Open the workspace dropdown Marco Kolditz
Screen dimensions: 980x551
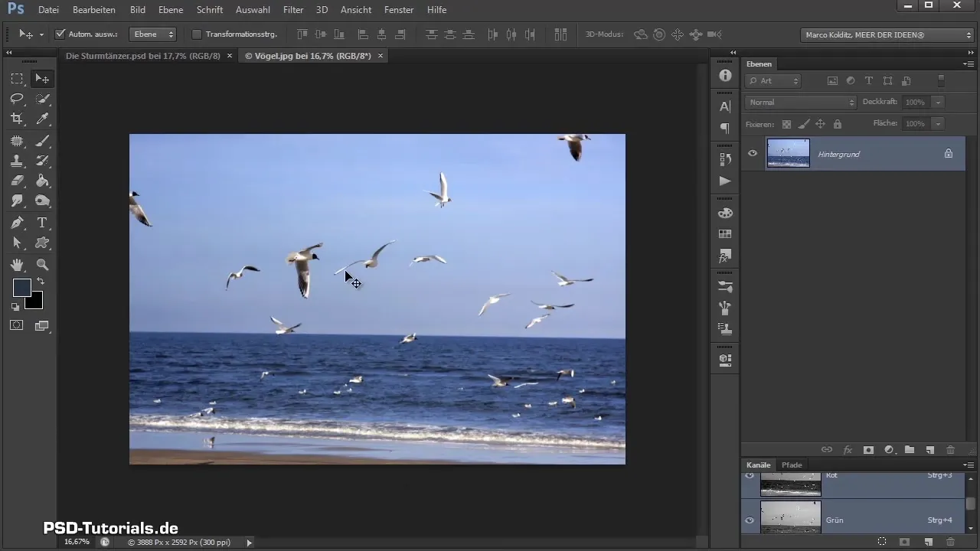(887, 34)
